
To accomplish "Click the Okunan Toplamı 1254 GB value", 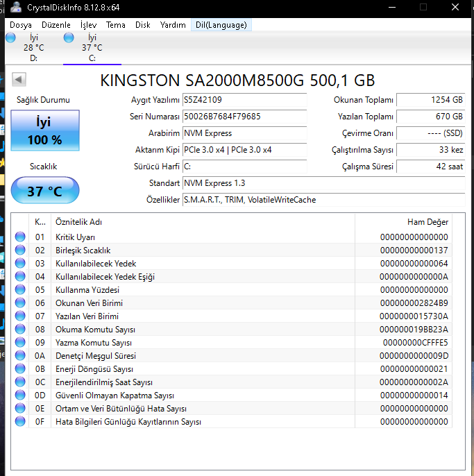I will tap(430, 100).
